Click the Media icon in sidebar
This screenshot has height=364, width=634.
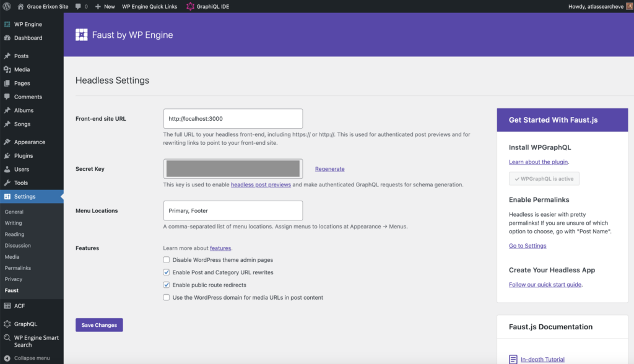[x=7, y=70]
